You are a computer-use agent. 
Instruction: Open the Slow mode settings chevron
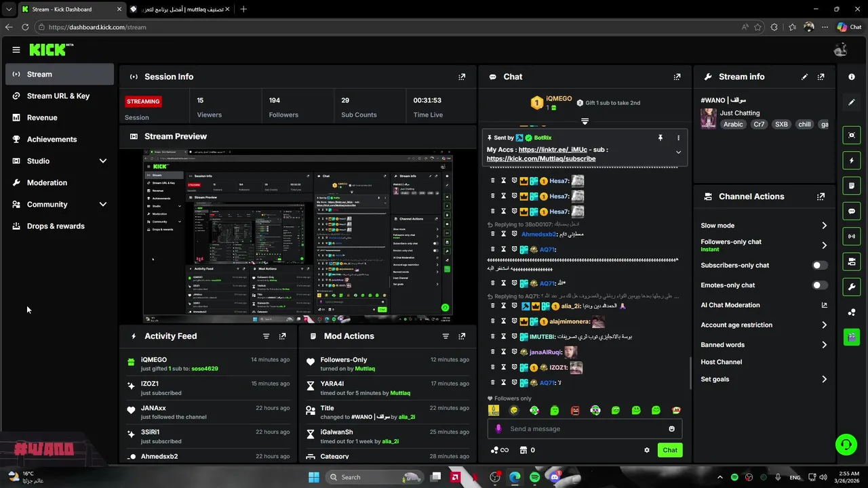click(x=824, y=226)
